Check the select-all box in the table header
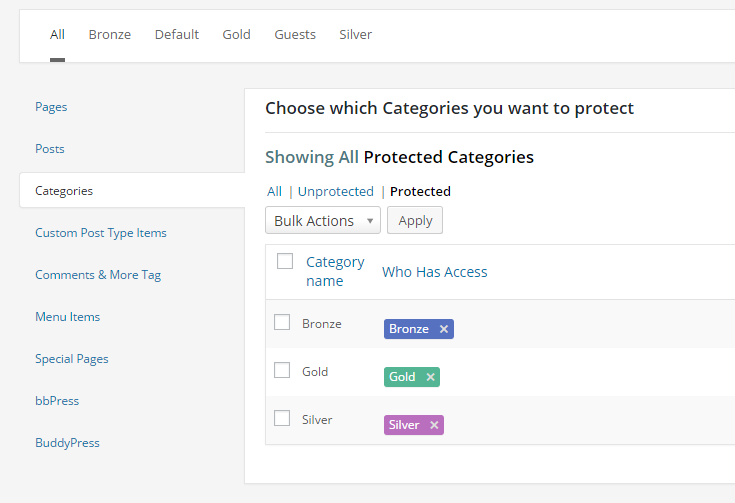 285,261
